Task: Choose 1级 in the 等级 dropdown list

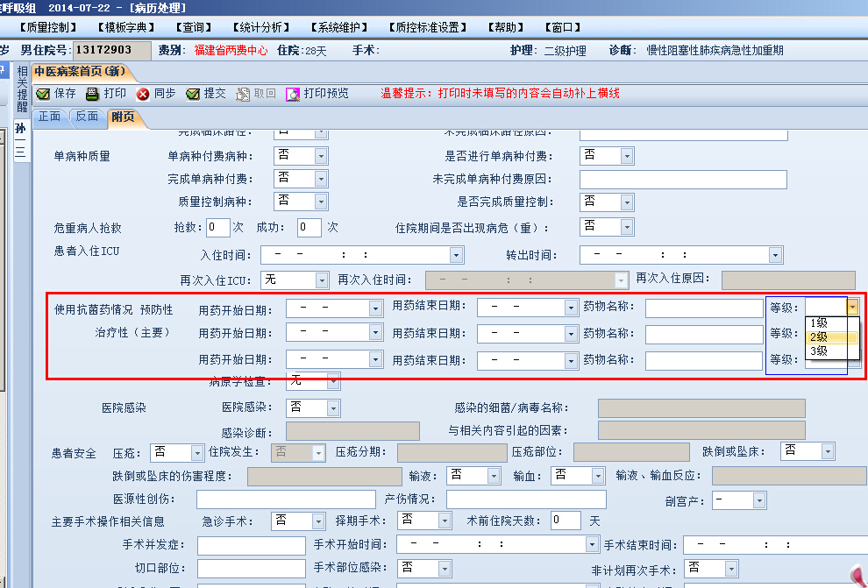Action: pyautogui.click(x=832, y=323)
